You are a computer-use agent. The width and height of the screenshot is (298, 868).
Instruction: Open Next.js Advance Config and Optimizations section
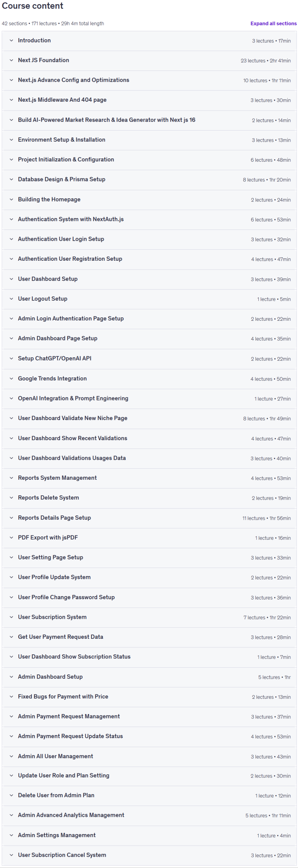pyautogui.click(x=149, y=80)
